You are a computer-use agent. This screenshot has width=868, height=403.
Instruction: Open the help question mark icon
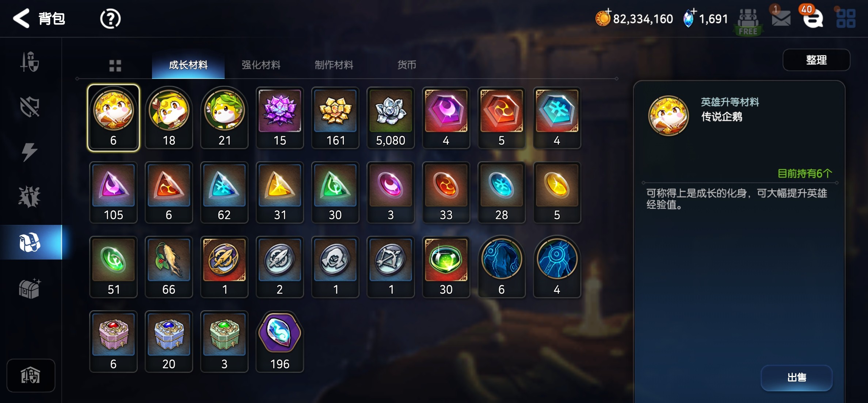[110, 19]
